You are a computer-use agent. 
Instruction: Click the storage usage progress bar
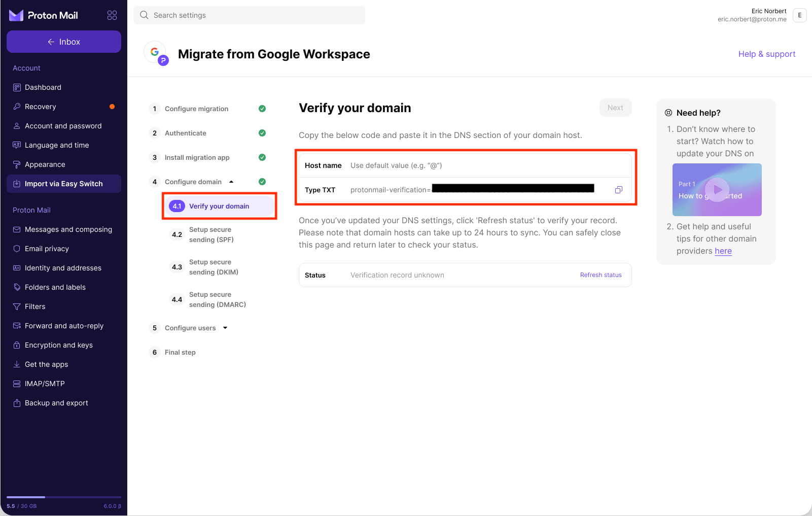pos(64,497)
